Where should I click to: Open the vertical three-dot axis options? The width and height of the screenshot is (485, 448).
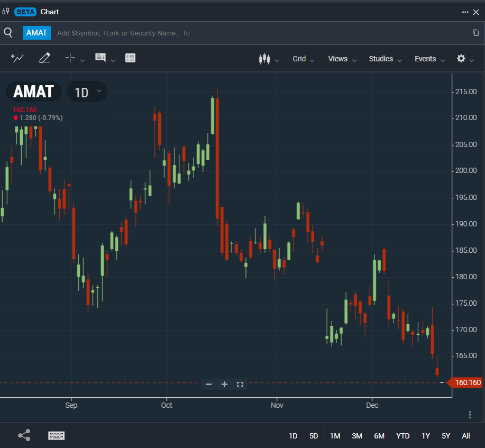click(x=470, y=415)
